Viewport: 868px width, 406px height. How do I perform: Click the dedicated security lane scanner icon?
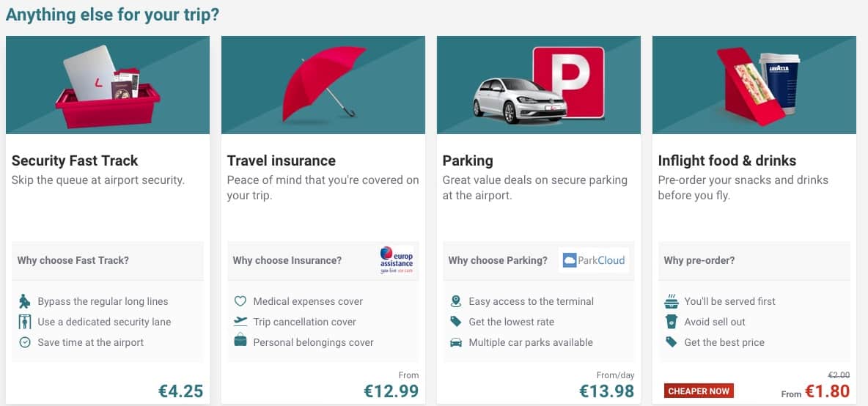[x=24, y=322]
